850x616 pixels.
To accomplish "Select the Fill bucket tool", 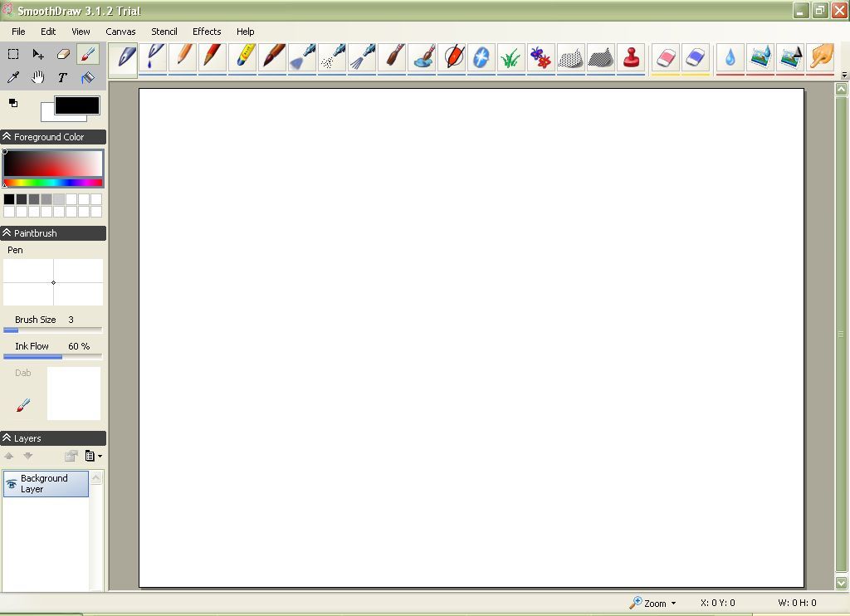I will tap(86, 77).
